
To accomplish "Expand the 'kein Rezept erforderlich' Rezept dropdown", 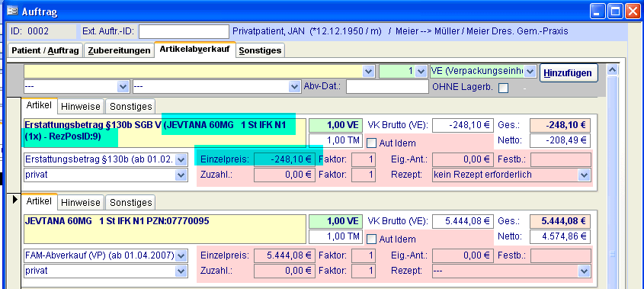I will [x=584, y=175].
